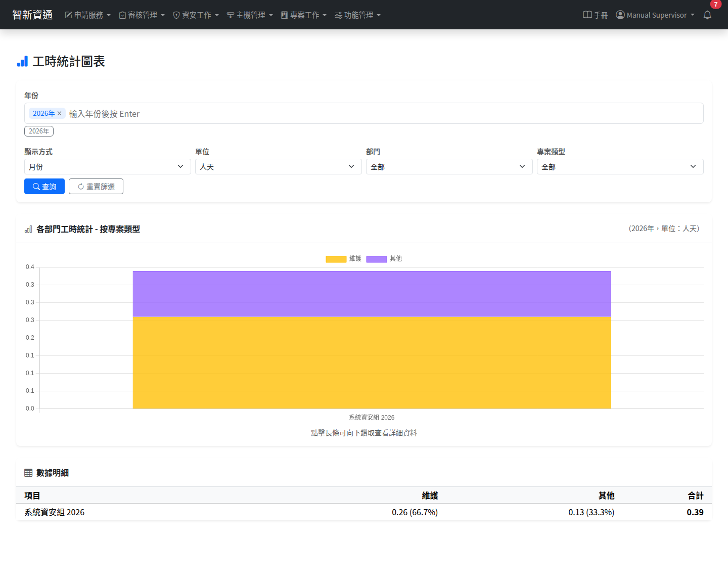Open the 部門 dropdown
The width and height of the screenshot is (728, 587).
(449, 166)
